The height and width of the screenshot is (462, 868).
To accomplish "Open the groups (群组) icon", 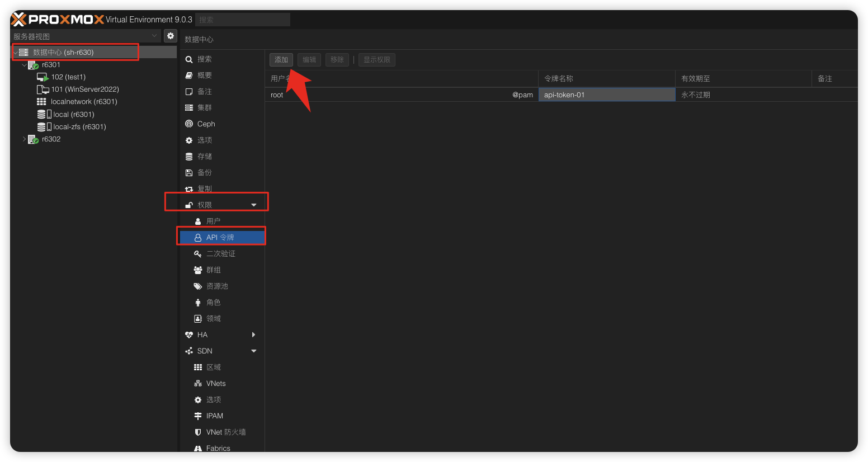I will tap(197, 270).
